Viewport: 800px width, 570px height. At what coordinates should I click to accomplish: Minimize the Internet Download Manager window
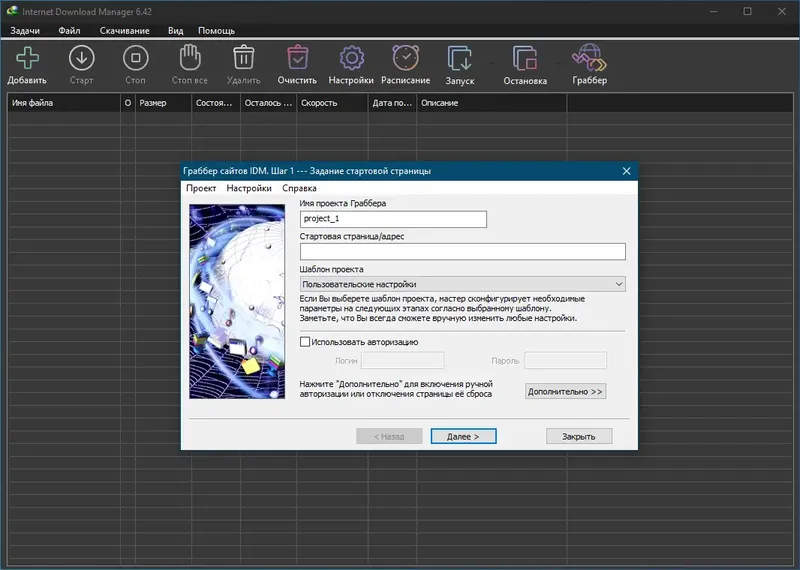(x=714, y=11)
